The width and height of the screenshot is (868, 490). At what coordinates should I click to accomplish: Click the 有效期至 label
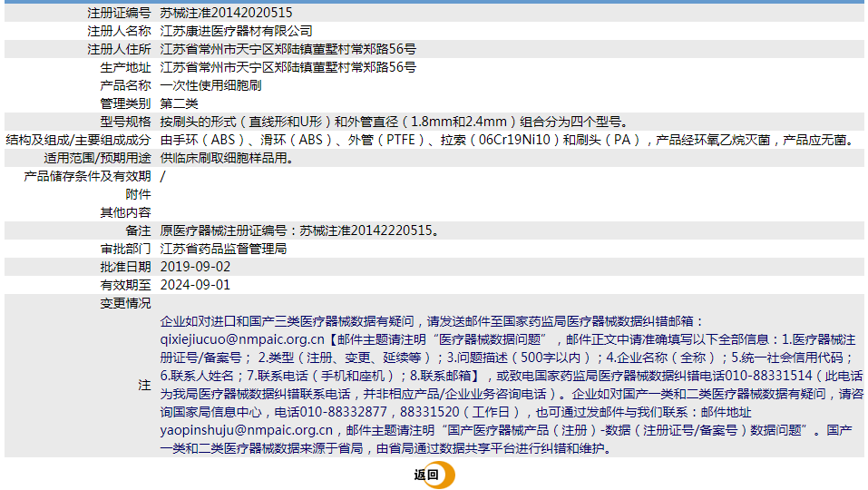pos(126,285)
